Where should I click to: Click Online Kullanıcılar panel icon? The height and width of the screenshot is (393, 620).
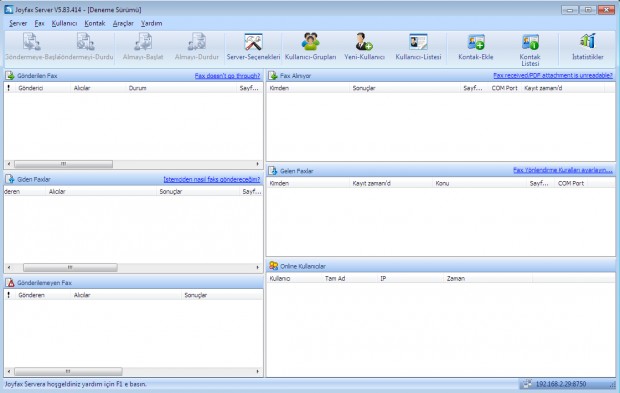point(273,266)
